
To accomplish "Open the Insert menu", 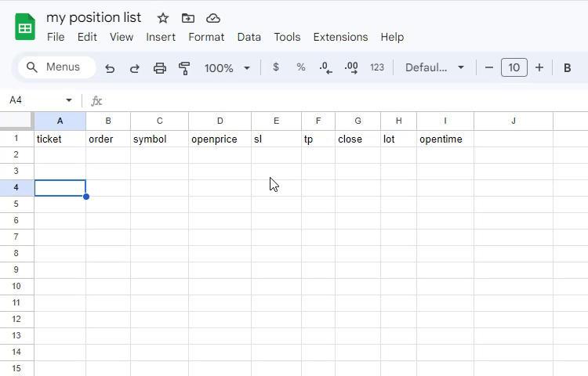I will tap(161, 37).
